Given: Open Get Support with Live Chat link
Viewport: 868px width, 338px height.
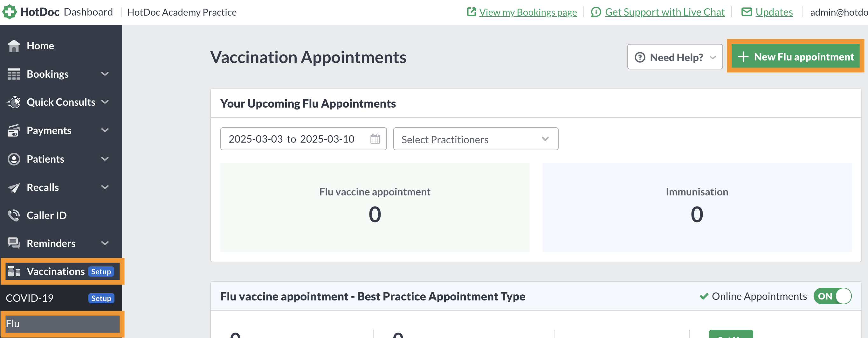Looking at the screenshot, I should coord(665,12).
